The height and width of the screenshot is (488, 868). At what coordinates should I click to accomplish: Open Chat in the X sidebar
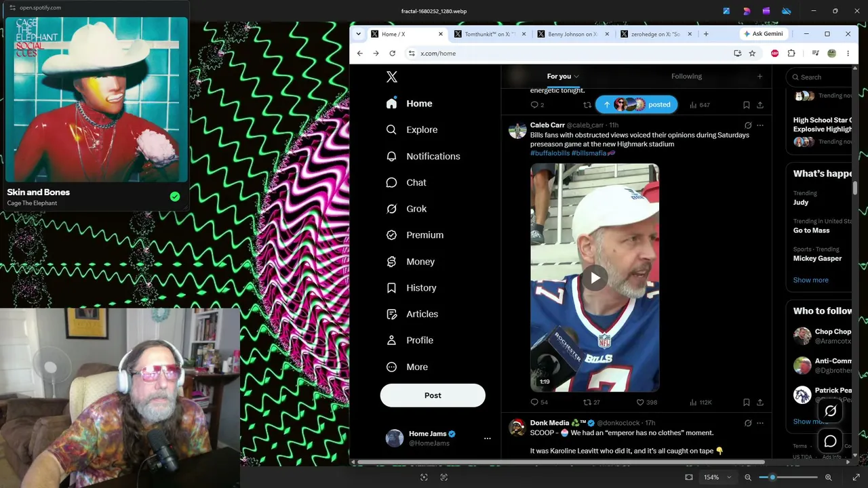click(x=406, y=182)
